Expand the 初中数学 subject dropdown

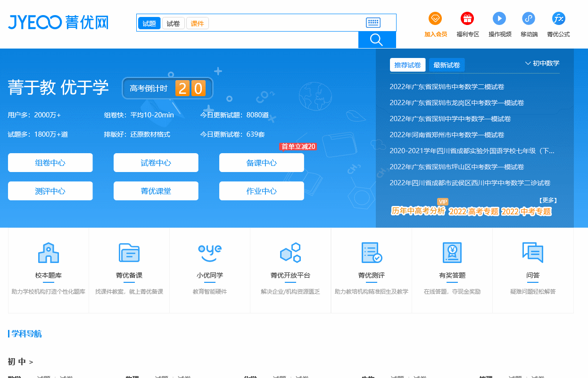pyautogui.click(x=542, y=63)
